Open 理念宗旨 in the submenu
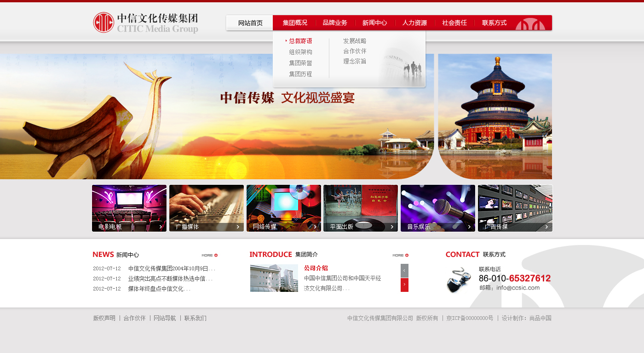 pos(355,61)
